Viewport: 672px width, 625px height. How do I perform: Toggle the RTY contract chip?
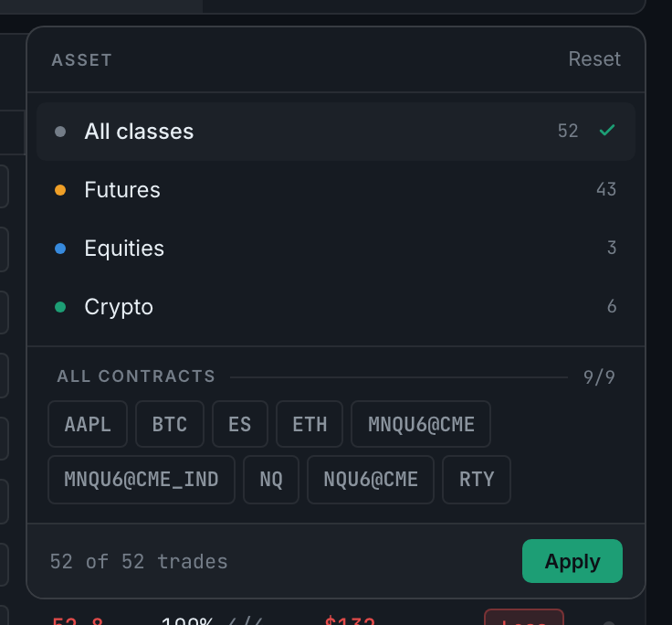click(x=477, y=480)
